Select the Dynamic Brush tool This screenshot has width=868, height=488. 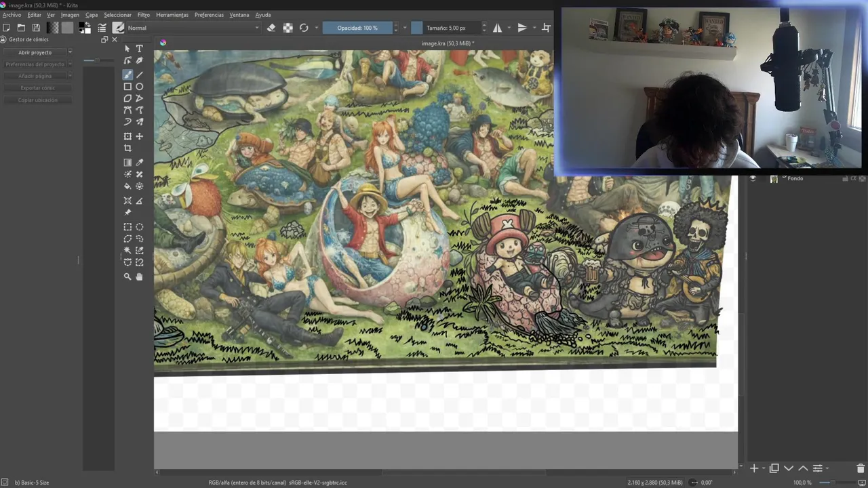click(127, 122)
